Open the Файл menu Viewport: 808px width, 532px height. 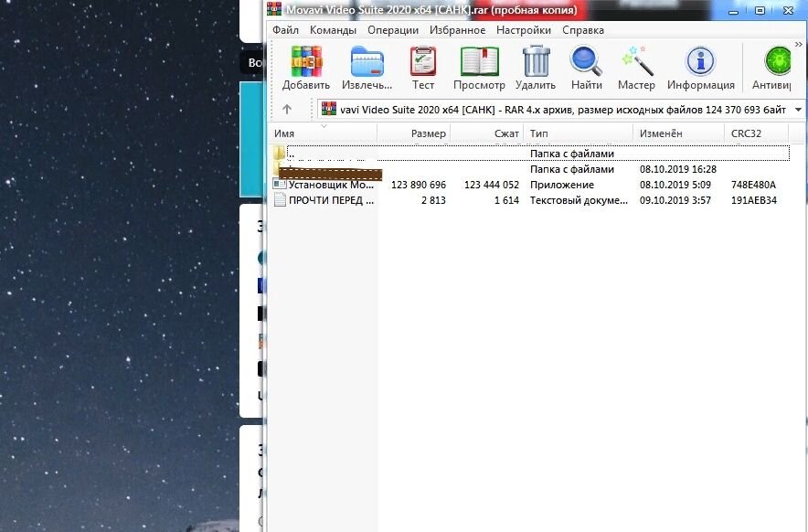[285, 30]
